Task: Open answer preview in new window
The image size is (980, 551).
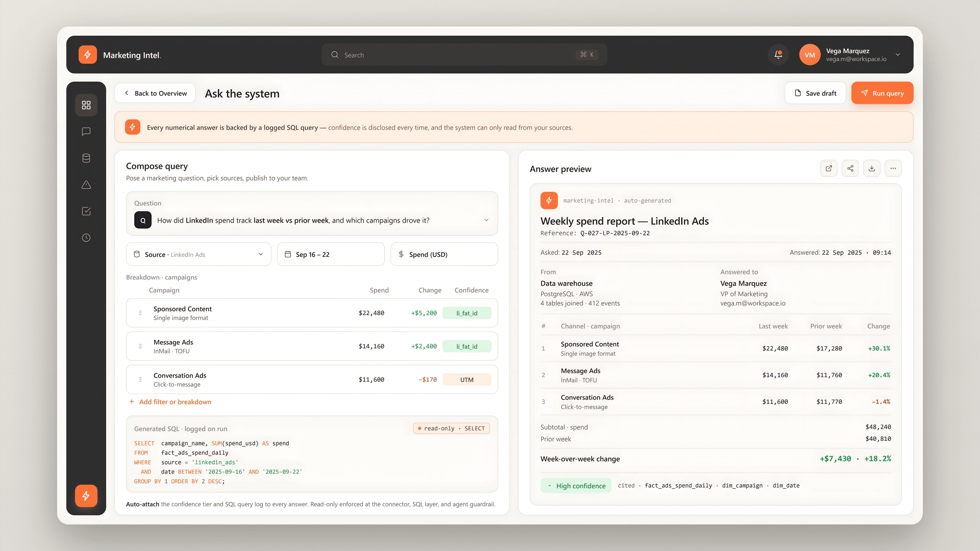Action: pyautogui.click(x=829, y=168)
